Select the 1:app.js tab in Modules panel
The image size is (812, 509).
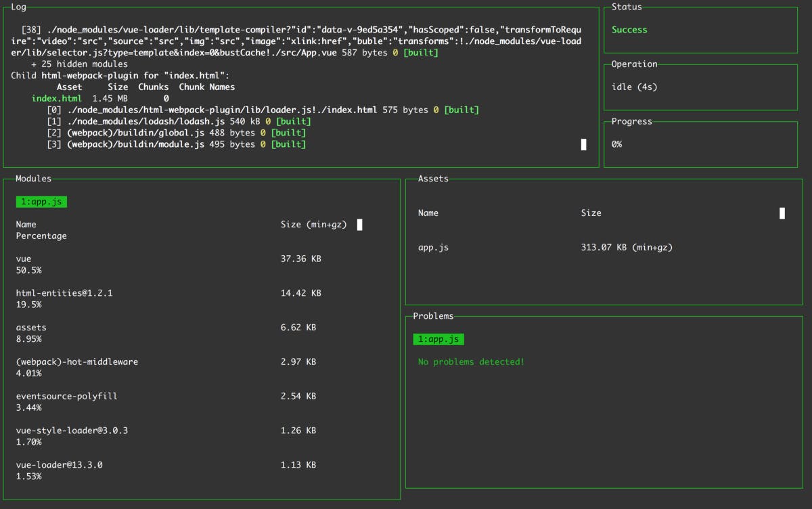41,201
